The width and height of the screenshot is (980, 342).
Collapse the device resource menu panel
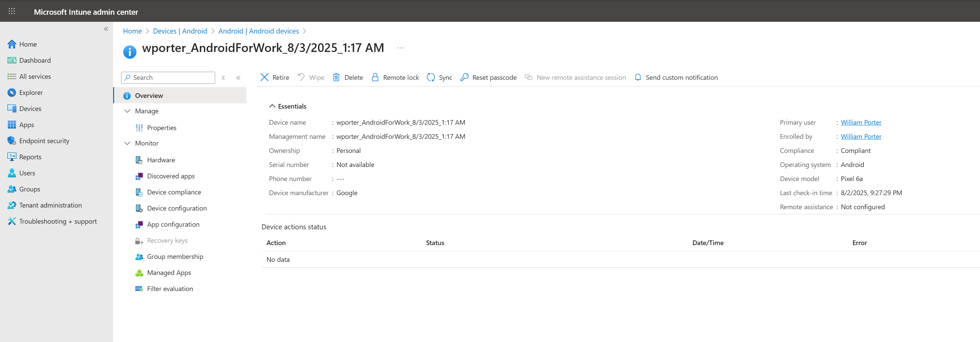click(238, 77)
